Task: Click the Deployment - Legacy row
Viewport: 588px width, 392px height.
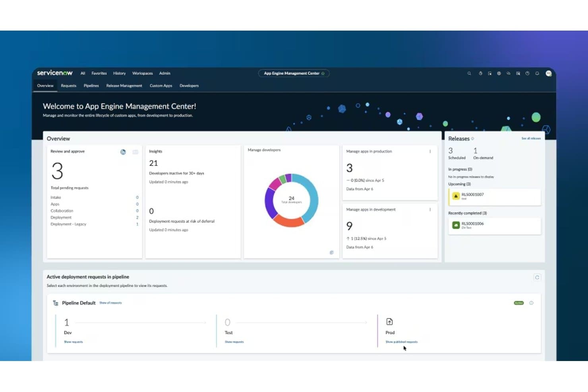Action: [x=95, y=224]
